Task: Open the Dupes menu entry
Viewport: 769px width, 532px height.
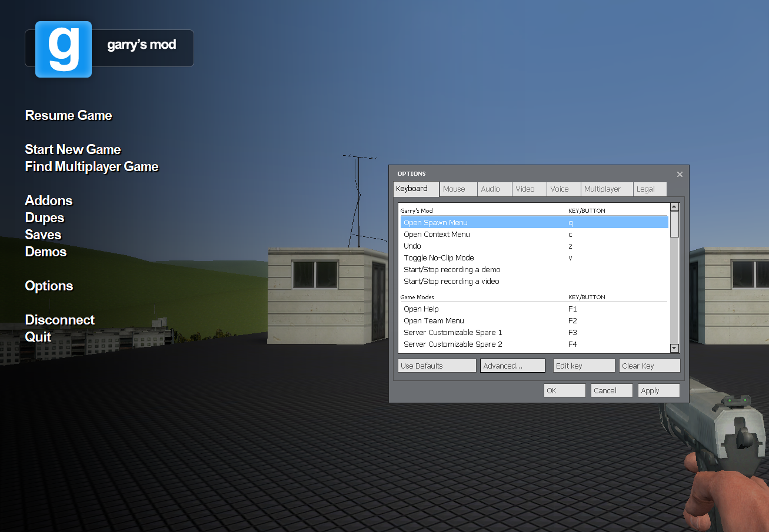Action: tap(45, 218)
